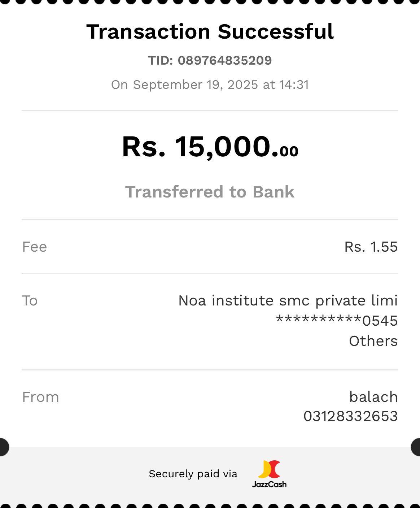Select the TID number 089764835209
The width and height of the screenshot is (420, 508).
point(224,60)
